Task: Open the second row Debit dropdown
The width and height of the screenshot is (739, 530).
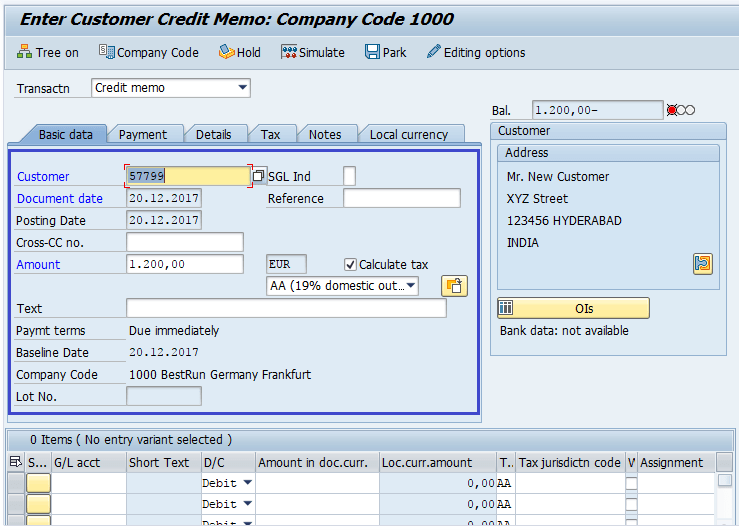Action: tap(247, 504)
